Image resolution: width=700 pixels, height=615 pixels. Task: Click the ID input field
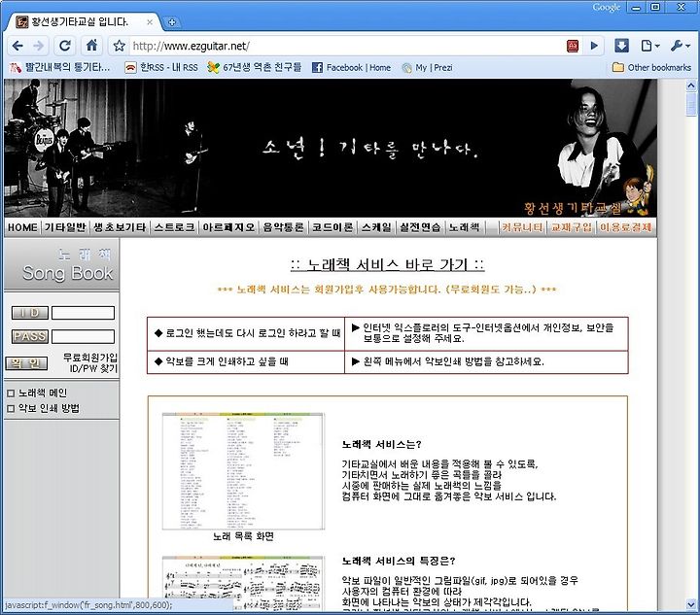[83, 313]
